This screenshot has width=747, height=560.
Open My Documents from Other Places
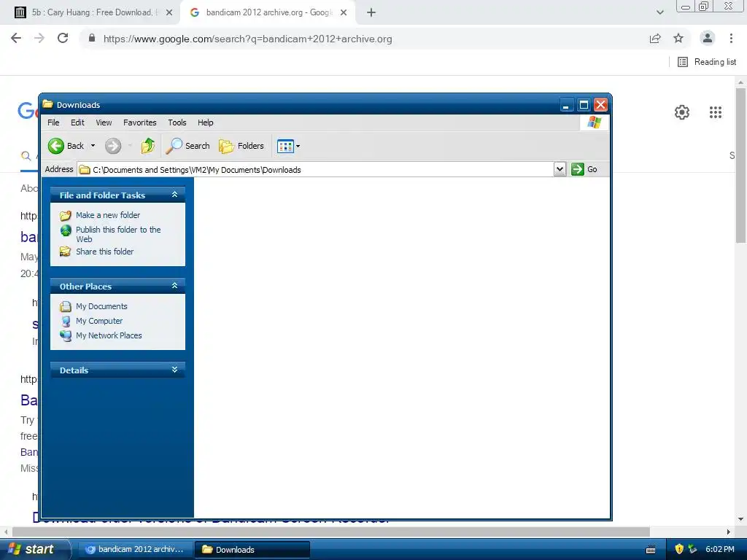tap(101, 306)
